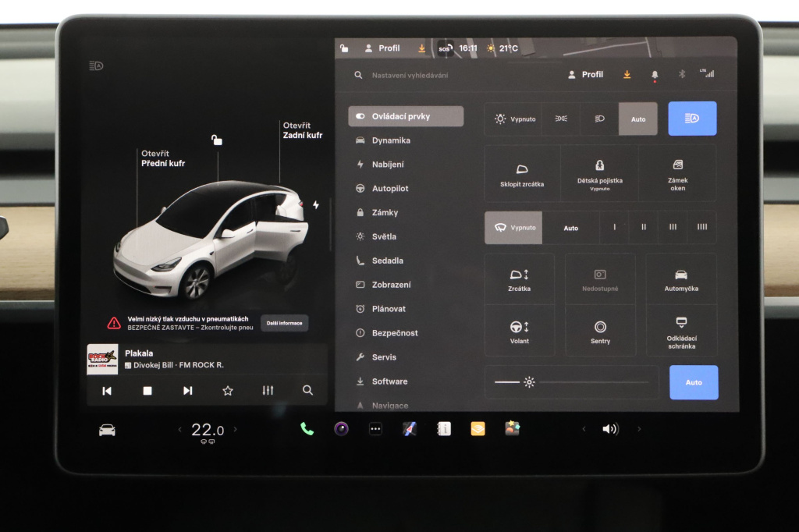Raise the volume with right chevron
This screenshot has width=799, height=532.
pyautogui.click(x=639, y=429)
